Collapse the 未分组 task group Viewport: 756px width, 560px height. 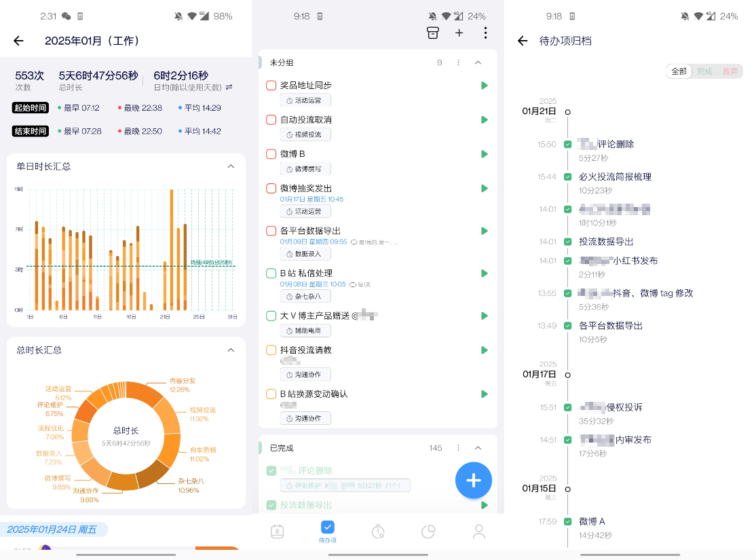[478, 62]
